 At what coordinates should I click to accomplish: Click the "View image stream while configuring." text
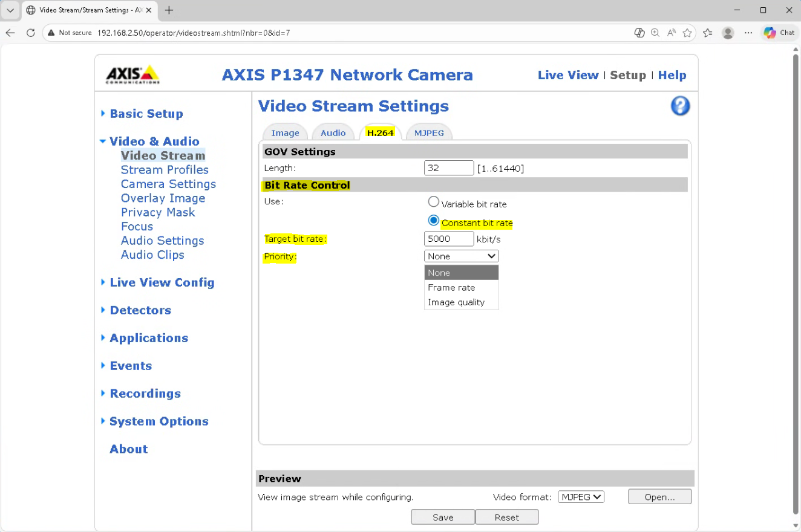click(x=336, y=498)
